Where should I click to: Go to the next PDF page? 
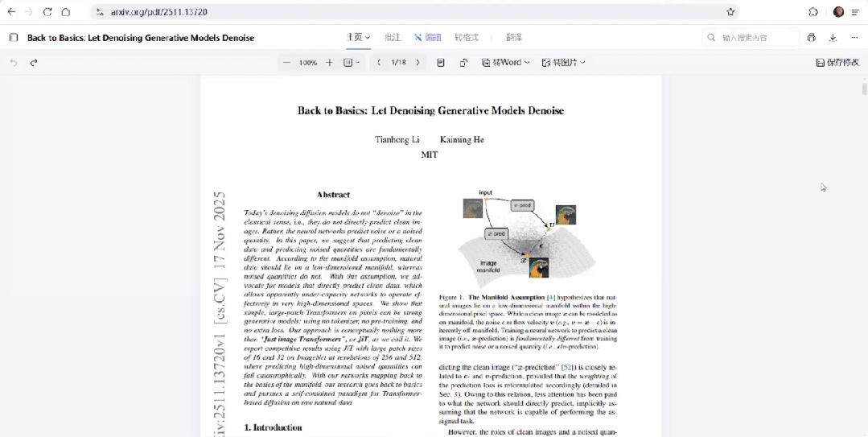pyautogui.click(x=418, y=63)
